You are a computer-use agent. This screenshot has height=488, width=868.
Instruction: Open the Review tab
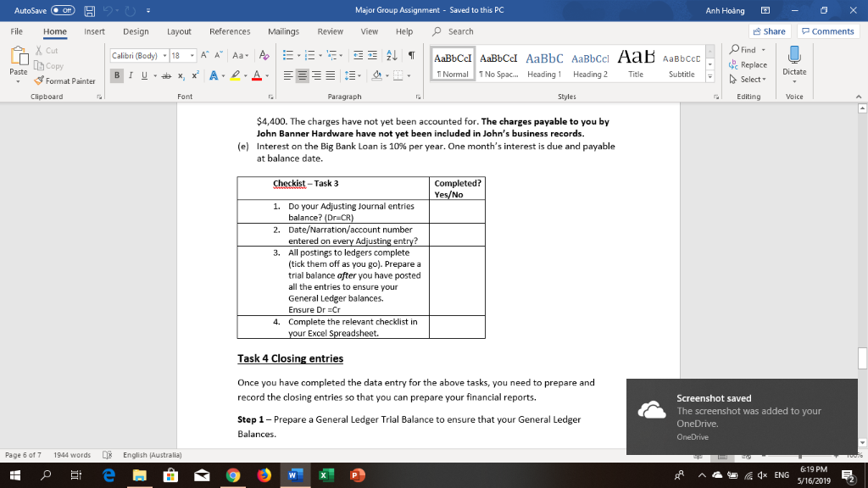pos(330,31)
